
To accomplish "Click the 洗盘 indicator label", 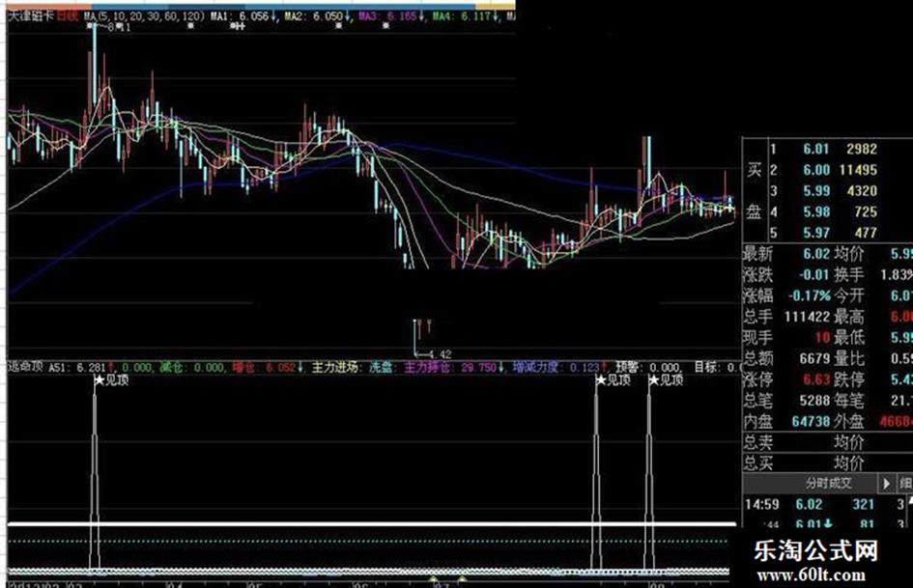I will pos(381,368).
